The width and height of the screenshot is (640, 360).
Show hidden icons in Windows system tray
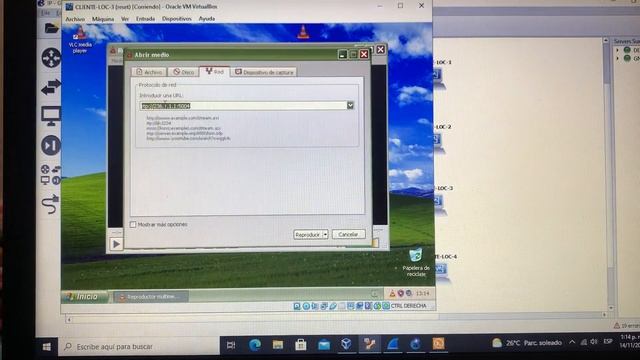[572, 342]
